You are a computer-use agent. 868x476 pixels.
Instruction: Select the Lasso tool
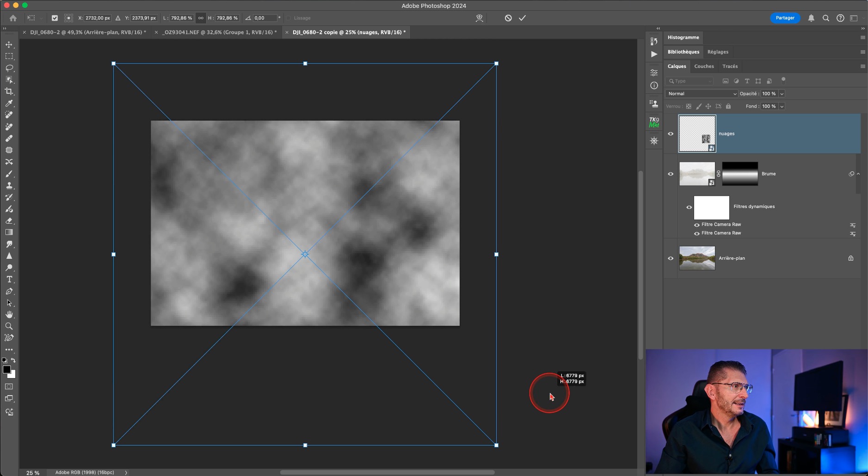tap(9, 68)
